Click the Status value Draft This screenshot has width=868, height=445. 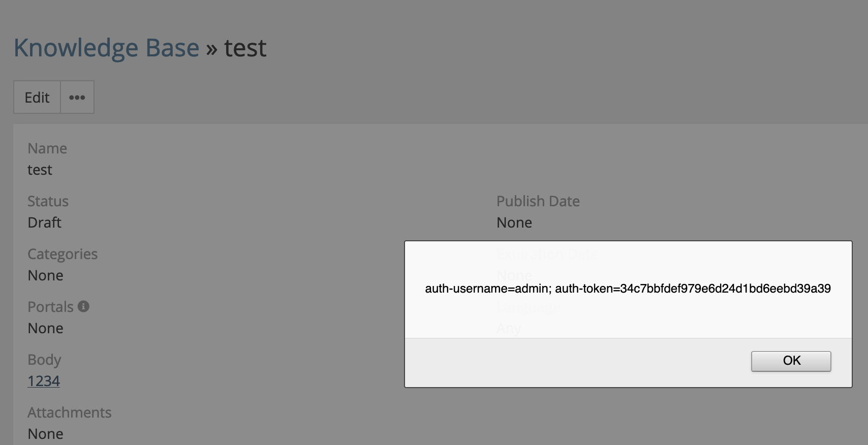tap(44, 222)
